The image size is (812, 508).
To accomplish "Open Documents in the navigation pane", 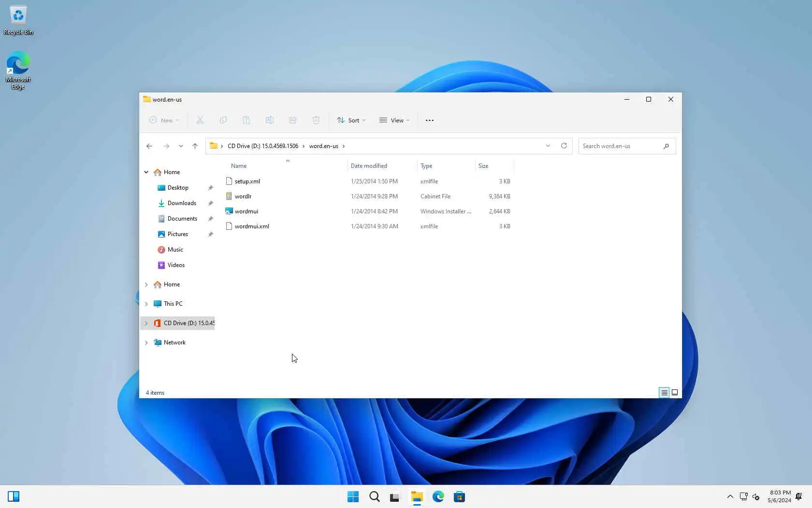I will pos(182,219).
